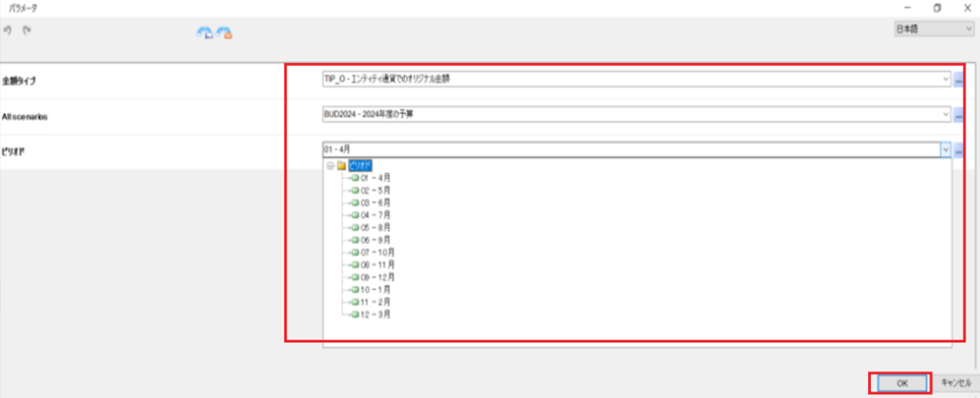Click the cloud icon with orange badge
Screen dimensions: 980x398
[224, 33]
